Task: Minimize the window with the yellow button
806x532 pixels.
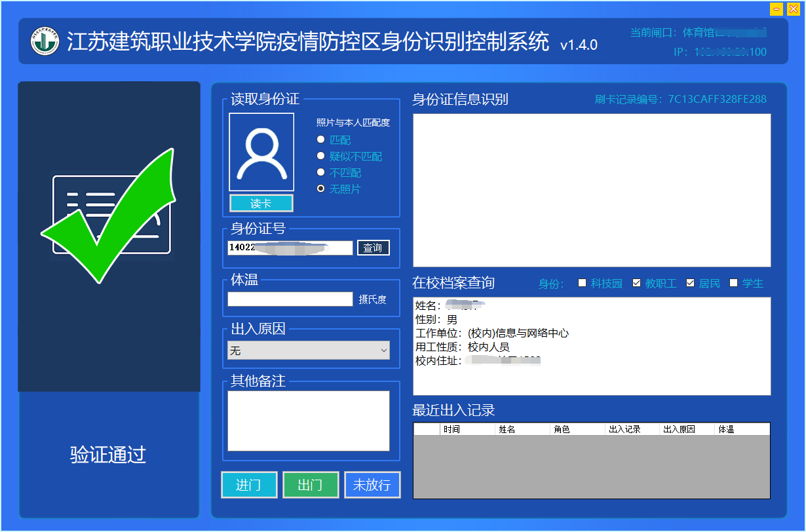Action: [x=777, y=9]
